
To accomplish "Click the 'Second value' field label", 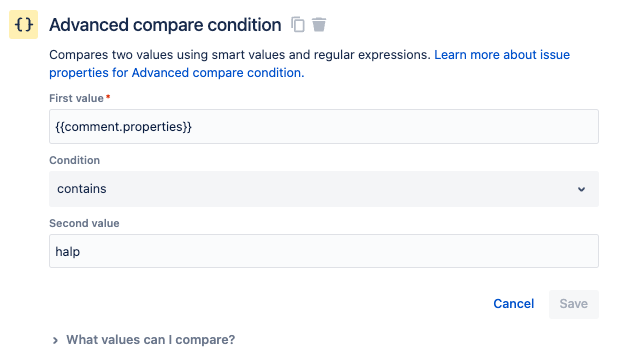I will [x=84, y=223].
